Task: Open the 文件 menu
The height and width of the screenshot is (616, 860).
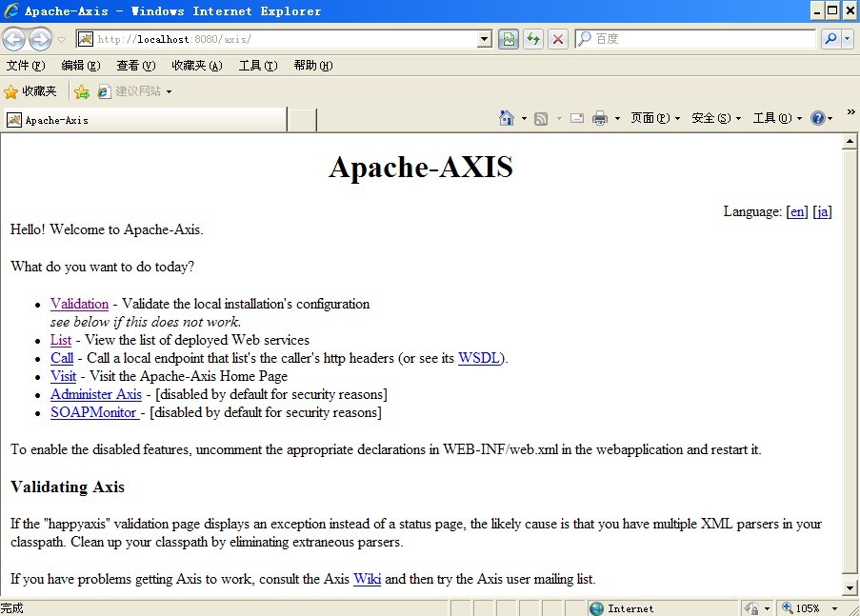Action: [24, 65]
